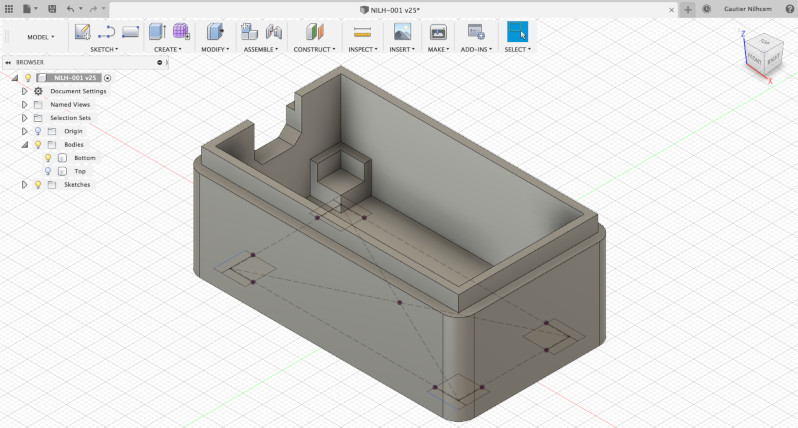Collapse the NILH-001 v25 root node
798x428 pixels.
click(x=15, y=78)
